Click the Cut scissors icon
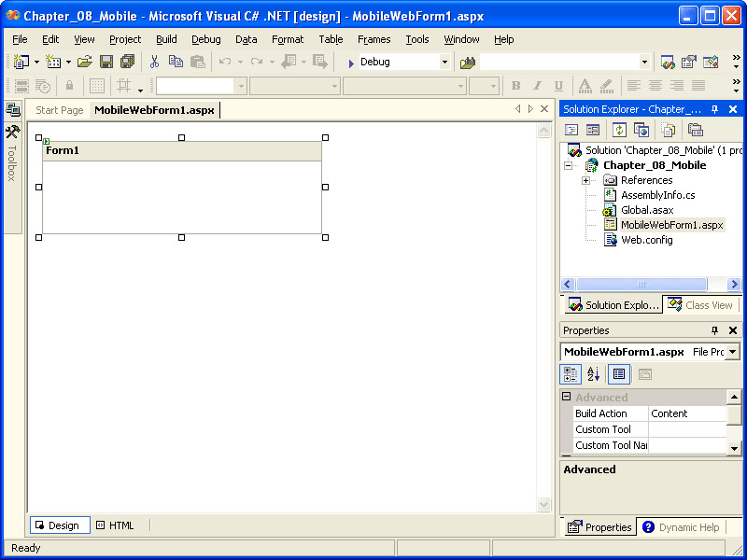Screen dimensions: 747x560 pos(154,62)
